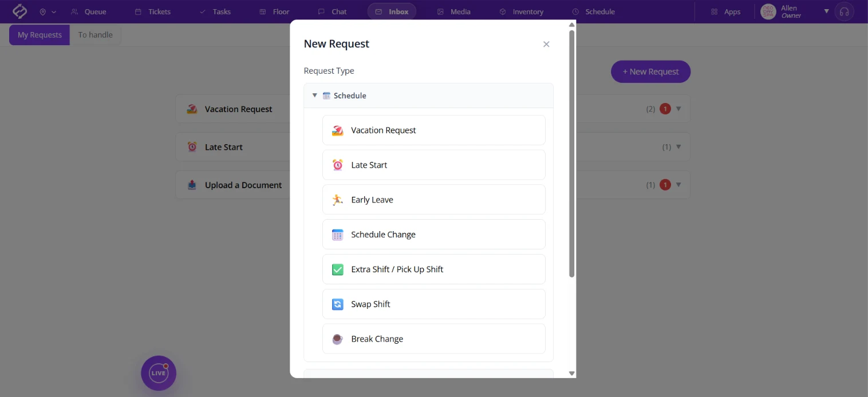This screenshot has height=397, width=868.
Task: Expand the Allen Owner account dropdown arrow
Action: 826,11
